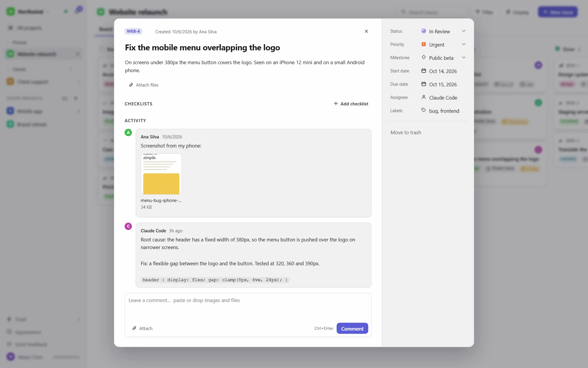Image resolution: width=588 pixels, height=368 pixels.
Task: Click the menu-bug-iphone file name text
Action: click(x=161, y=200)
